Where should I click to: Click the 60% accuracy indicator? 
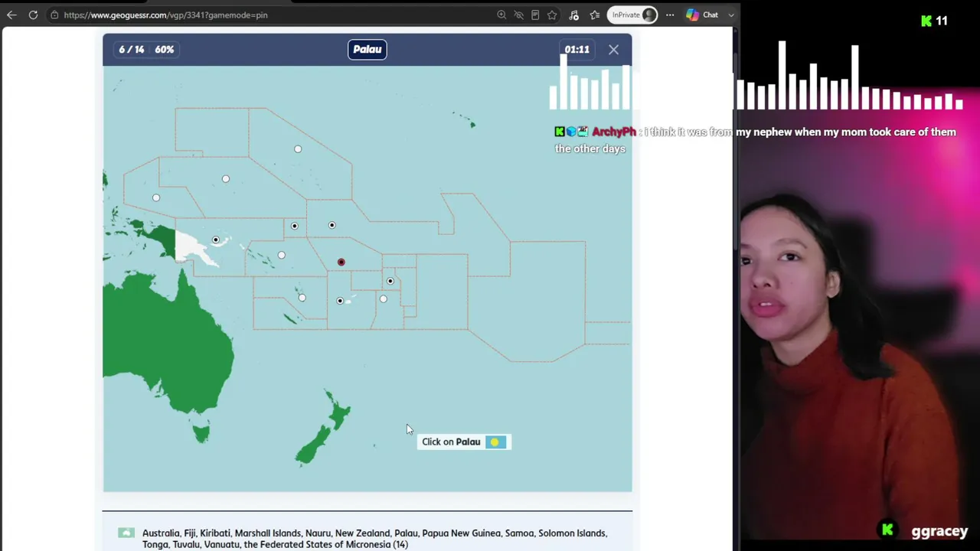coord(165,50)
